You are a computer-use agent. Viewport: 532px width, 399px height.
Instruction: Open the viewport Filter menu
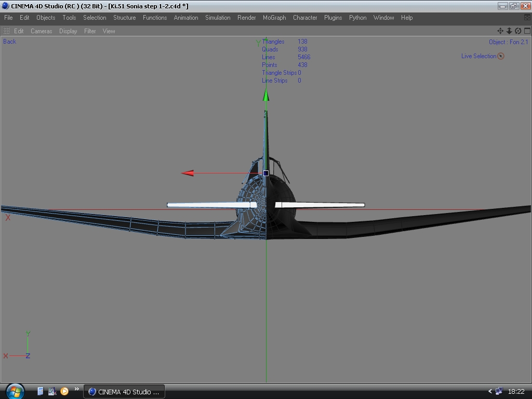point(90,31)
